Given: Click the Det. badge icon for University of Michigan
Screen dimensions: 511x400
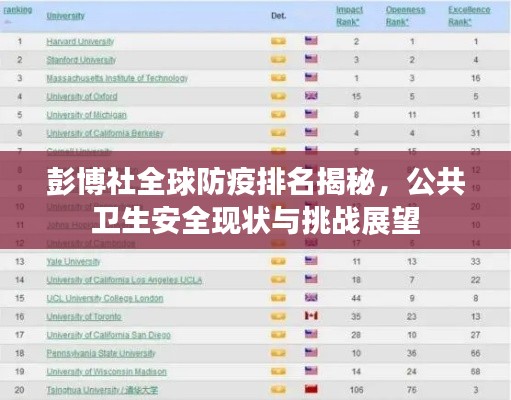Looking at the screenshot, I should [x=278, y=114].
